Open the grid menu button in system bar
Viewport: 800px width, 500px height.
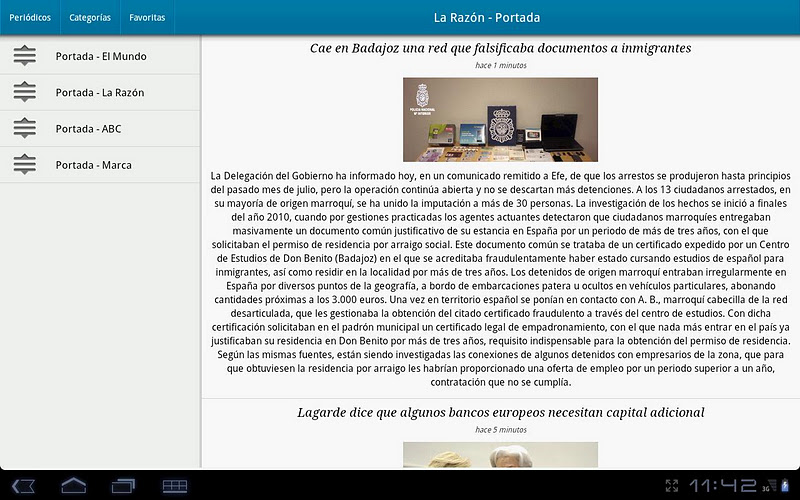pyautogui.click(x=174, y=486)
